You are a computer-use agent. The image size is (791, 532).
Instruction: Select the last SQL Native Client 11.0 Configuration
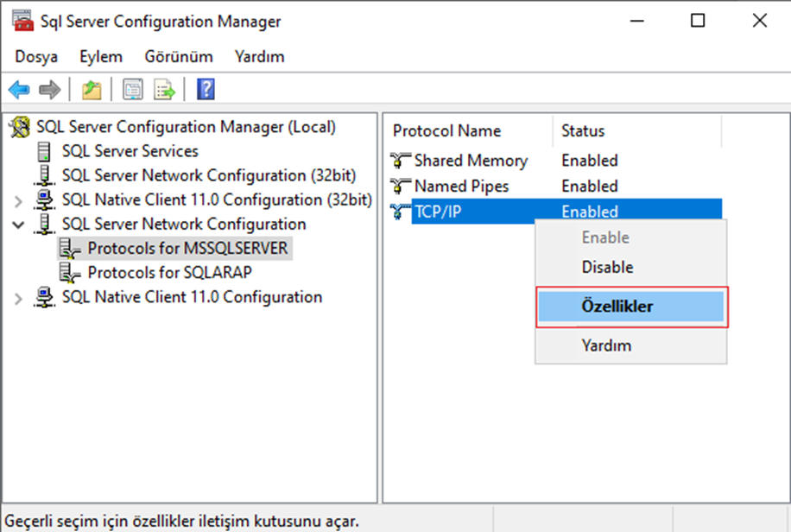coord(192,297)
